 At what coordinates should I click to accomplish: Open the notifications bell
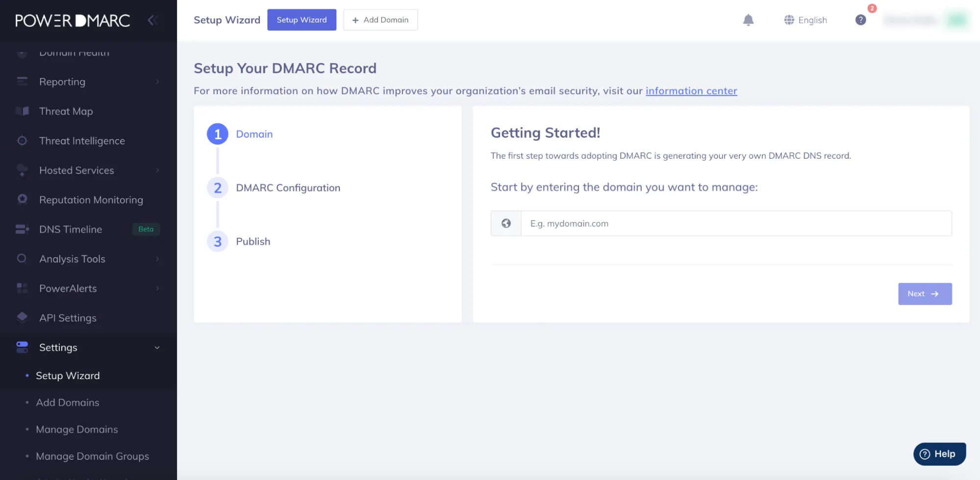point(748,20)
